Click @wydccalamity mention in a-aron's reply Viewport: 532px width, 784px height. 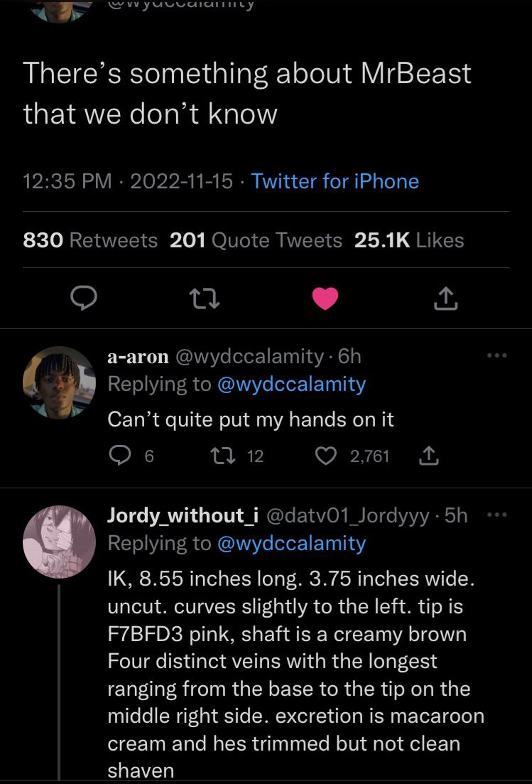click(x=291, y=385)
